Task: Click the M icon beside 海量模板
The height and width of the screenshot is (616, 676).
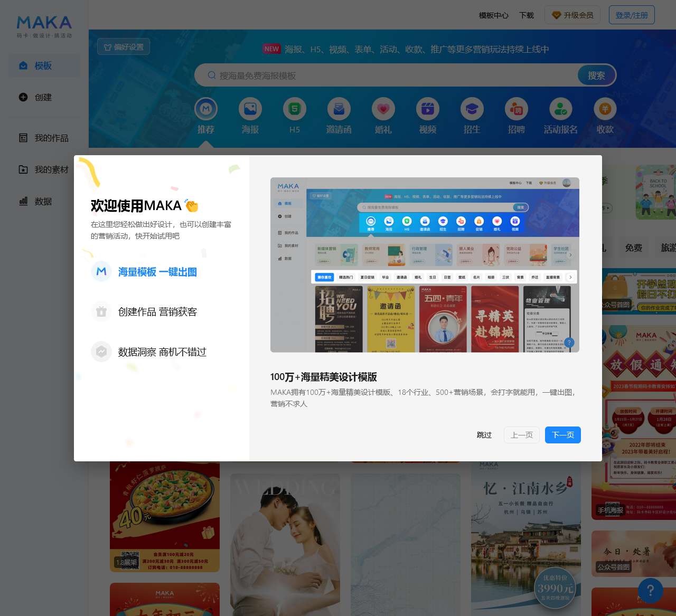Action: [x=101, y=271]
